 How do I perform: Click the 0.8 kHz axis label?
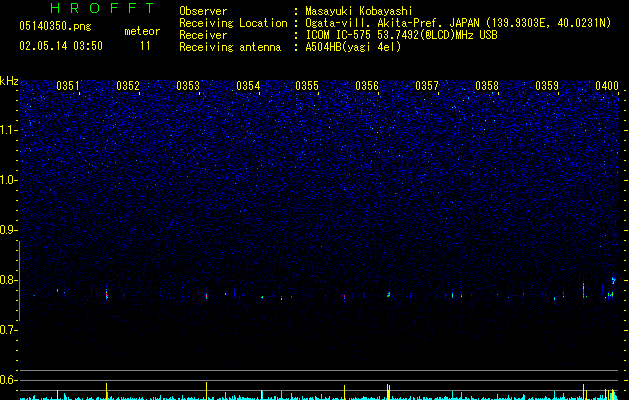click(8, 280)
